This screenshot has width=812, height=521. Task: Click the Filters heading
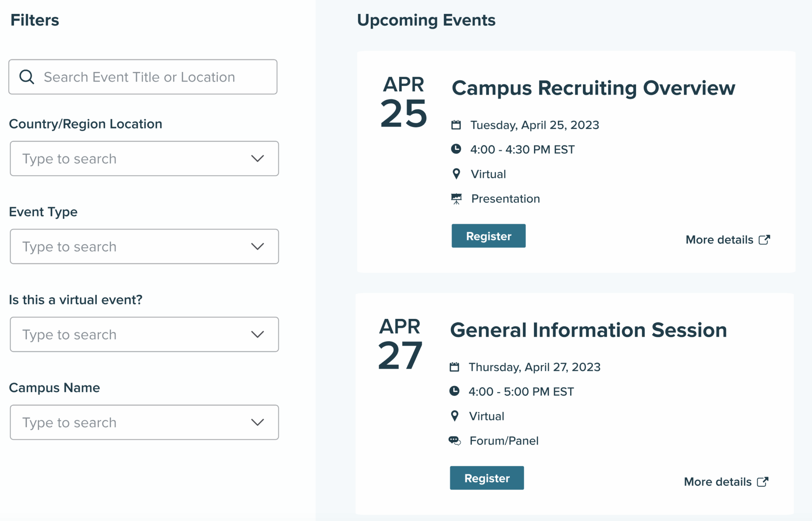point(34,19)
